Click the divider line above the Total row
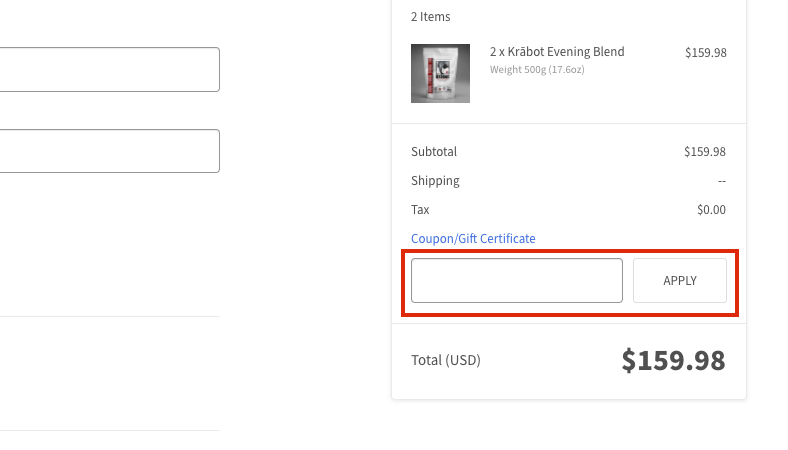Image resolution: width=788 pixels, height=450 pixels. click(569, 324)
